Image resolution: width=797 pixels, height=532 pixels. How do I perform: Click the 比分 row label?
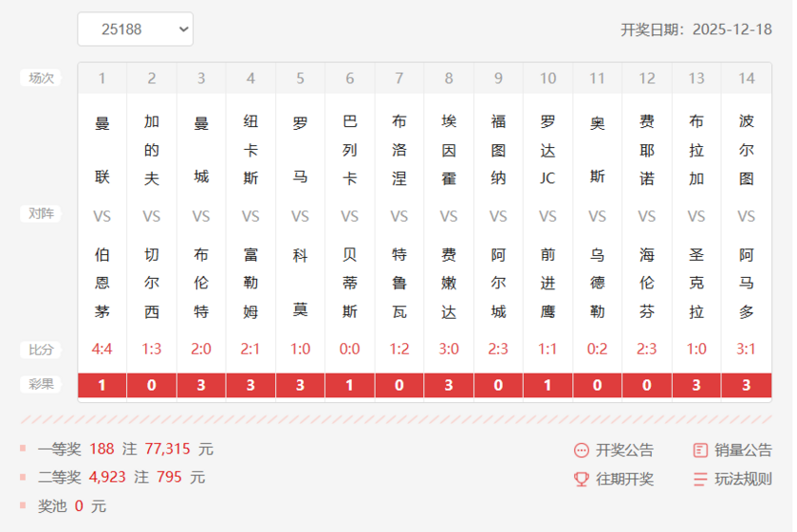(x=41, y=350)
